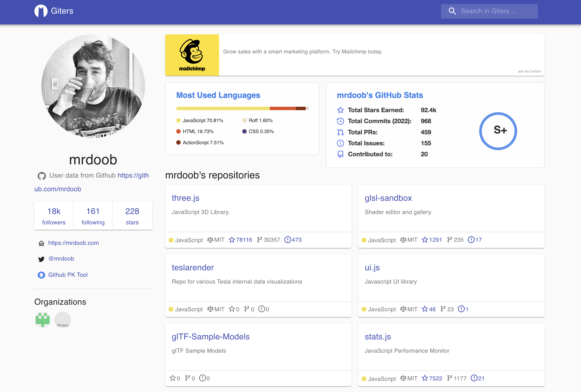
Task: Click the star icon on teslarender card
Action: tap(232, 309)
